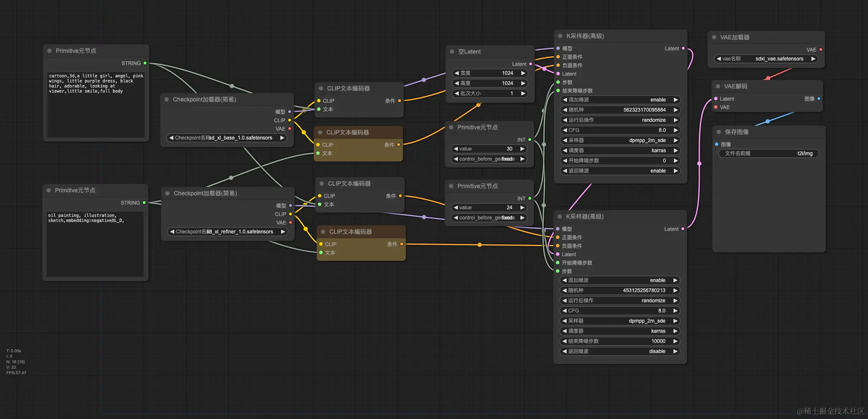This screenshot has width=868, height=419.
Task: Click the title dot of the Primitive node with value 24
Action: 451,186
